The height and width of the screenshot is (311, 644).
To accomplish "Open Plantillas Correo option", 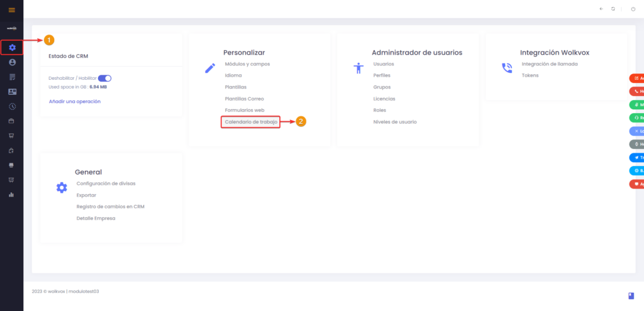I will point(245,99).
